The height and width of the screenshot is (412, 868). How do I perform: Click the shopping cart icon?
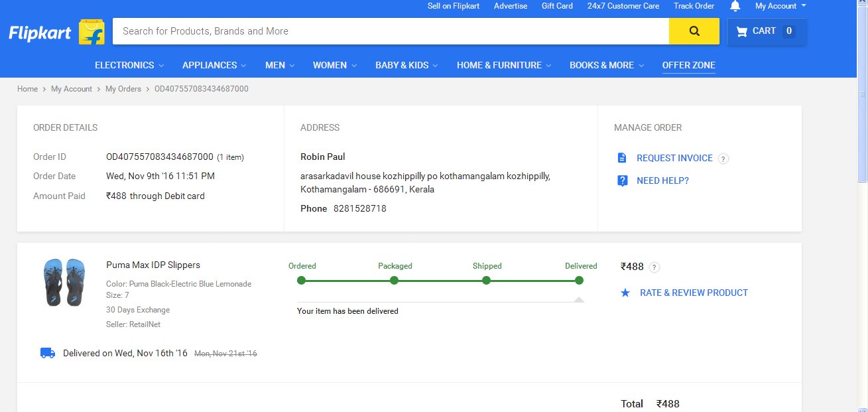(x=742, y=31)
